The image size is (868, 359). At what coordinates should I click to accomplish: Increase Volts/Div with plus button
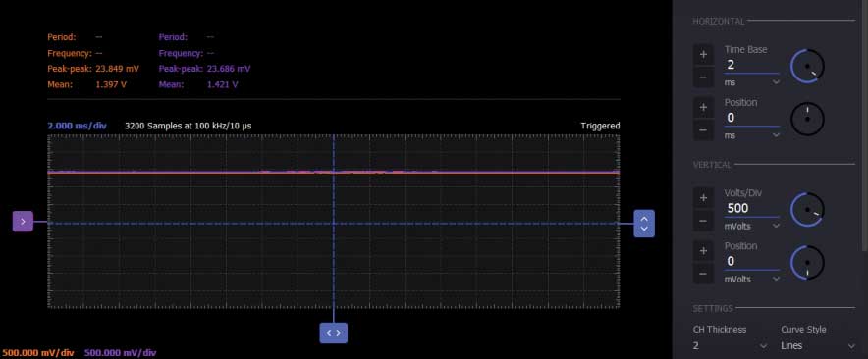[x=703, y=198]
